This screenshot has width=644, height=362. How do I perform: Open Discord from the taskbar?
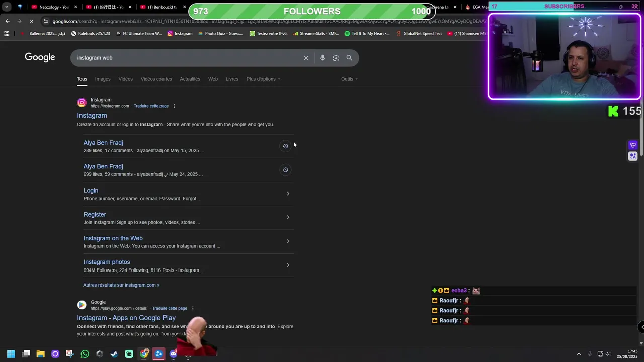174,354
